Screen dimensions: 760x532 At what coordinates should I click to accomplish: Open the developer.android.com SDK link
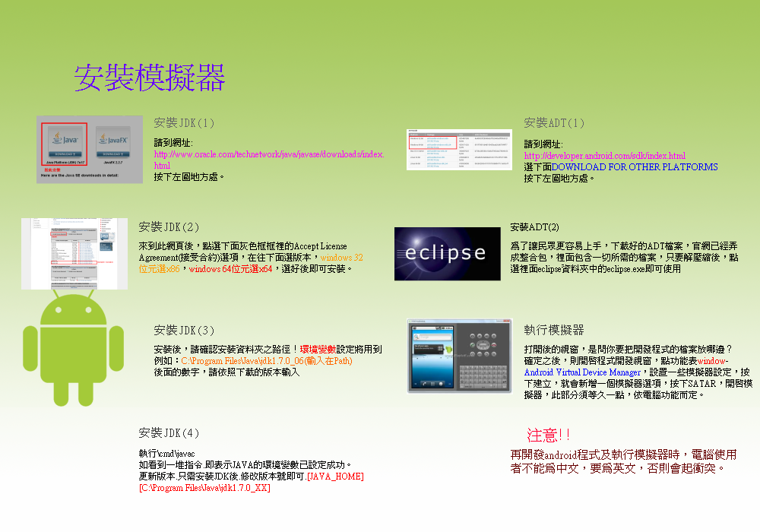[604, 156]
